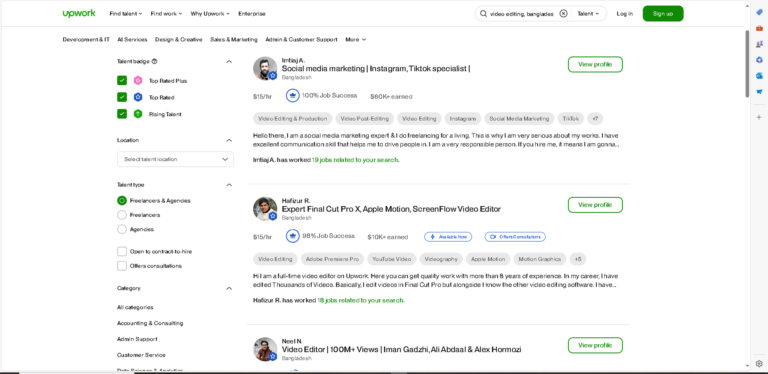Open Edge sidebar settings gear
This screenshot has height=374, width=768.
pyautogui.click(x=759, y=364)
